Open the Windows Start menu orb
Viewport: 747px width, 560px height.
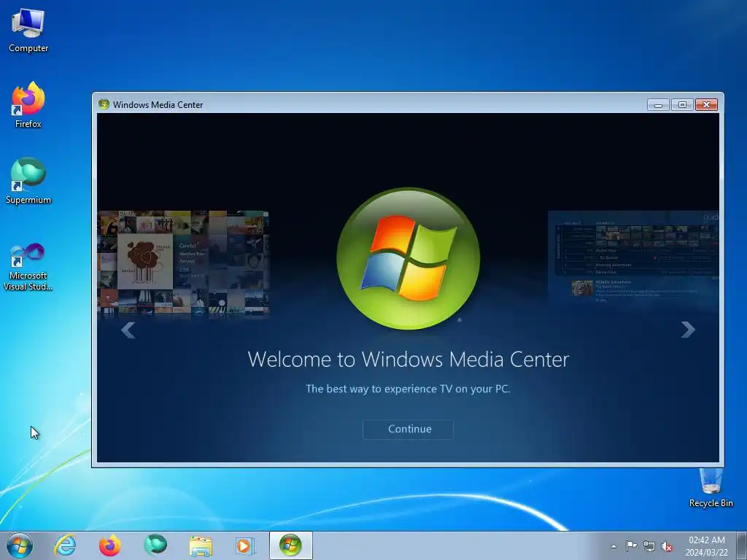pyautogui.click(x=20, y=545)
